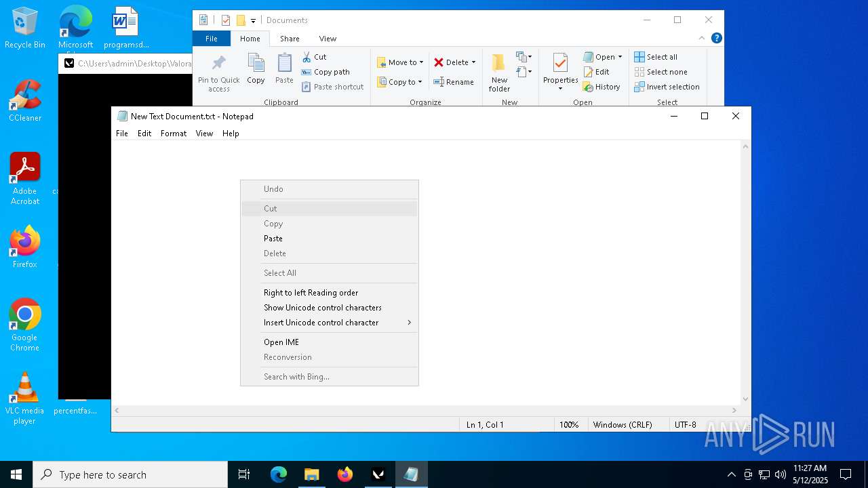Show hidden system tray icons

click(731, 474)
